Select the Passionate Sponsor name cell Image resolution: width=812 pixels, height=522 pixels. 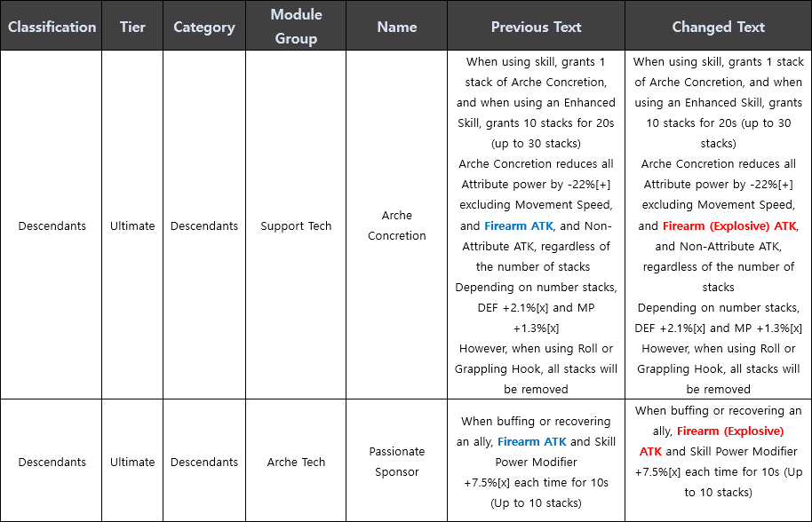[397, 461]
